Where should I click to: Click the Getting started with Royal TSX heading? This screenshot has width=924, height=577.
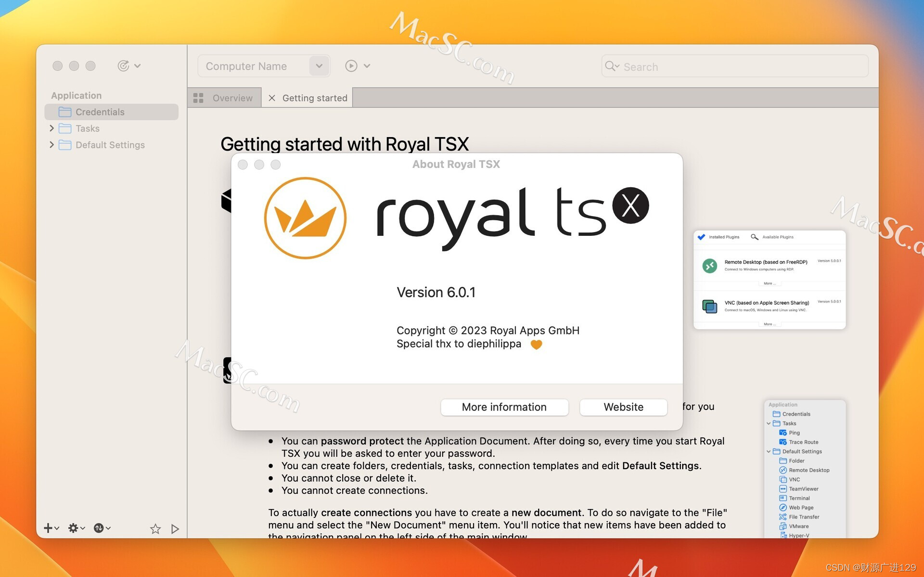point(345,144)
